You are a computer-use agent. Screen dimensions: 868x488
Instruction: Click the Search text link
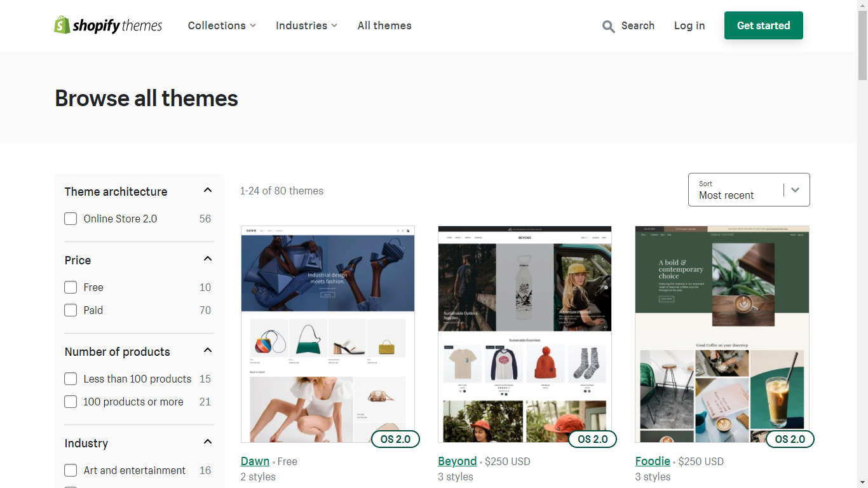coord(638,25)
